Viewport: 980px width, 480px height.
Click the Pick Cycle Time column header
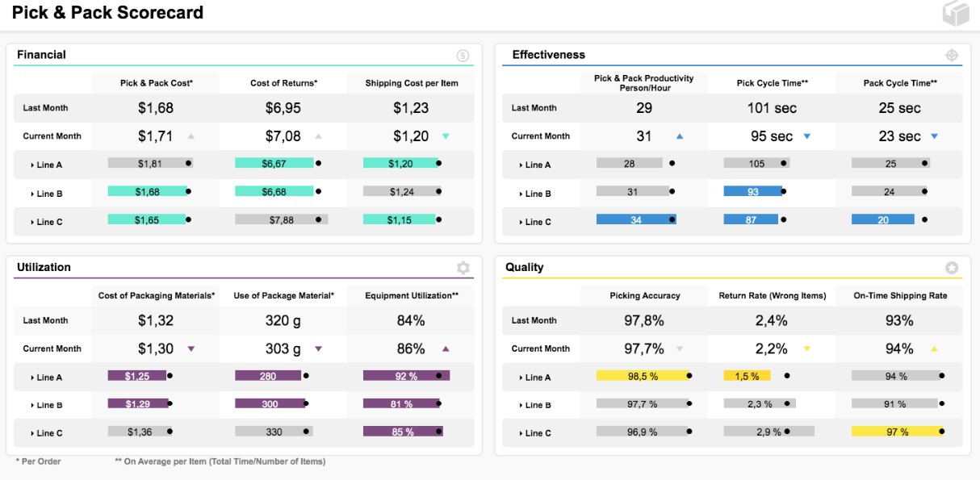pyautogui.click(x=772, y=83)
